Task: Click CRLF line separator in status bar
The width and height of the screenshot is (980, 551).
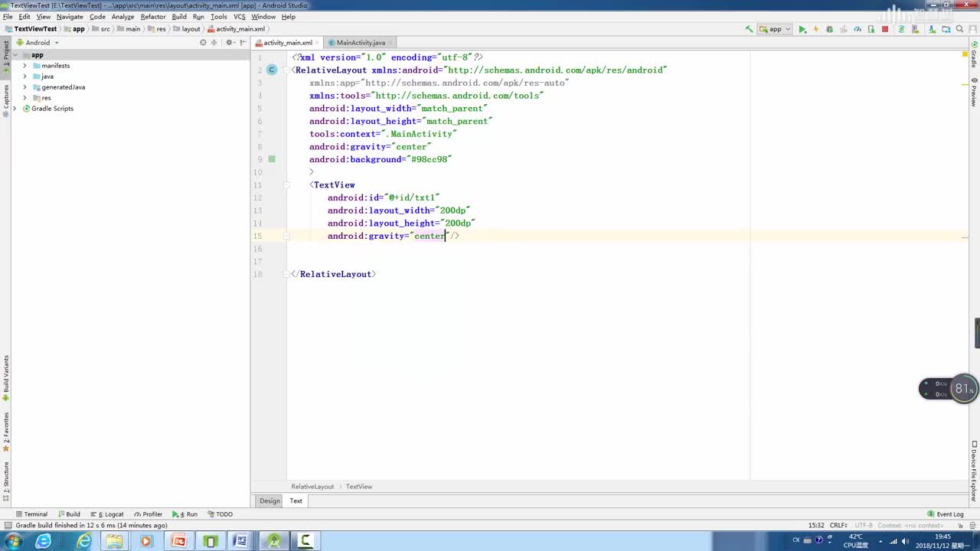Action: click(838, 526)
